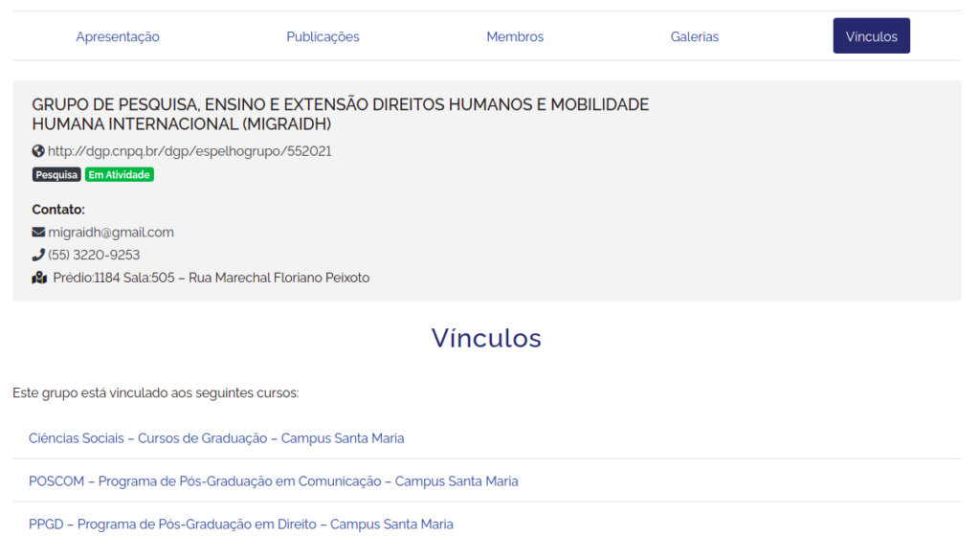Open the dgp.cnpq.br espelhogrupo link
This screenshot has height=558, width=980.
pos(189,151)
